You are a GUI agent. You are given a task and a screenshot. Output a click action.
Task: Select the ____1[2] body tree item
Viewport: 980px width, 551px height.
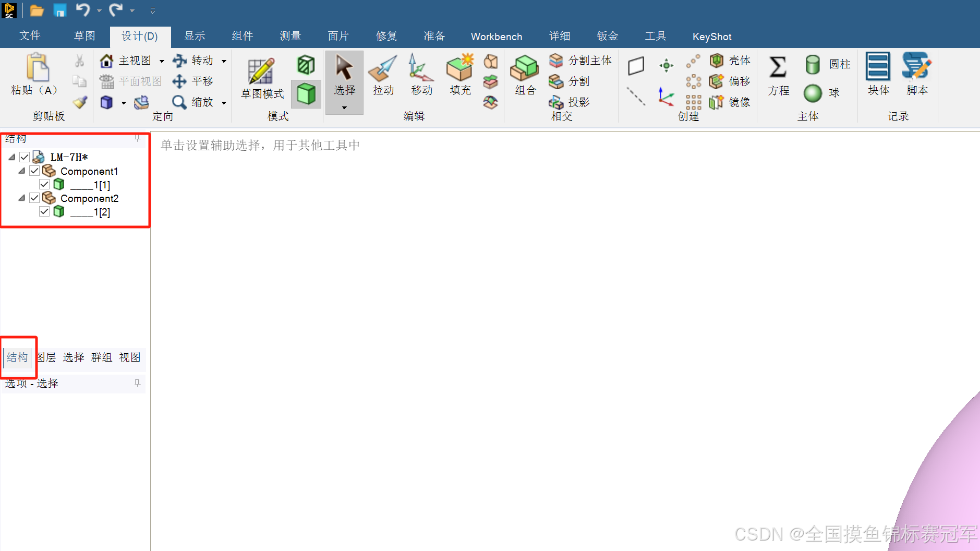(x=90, y=212)
